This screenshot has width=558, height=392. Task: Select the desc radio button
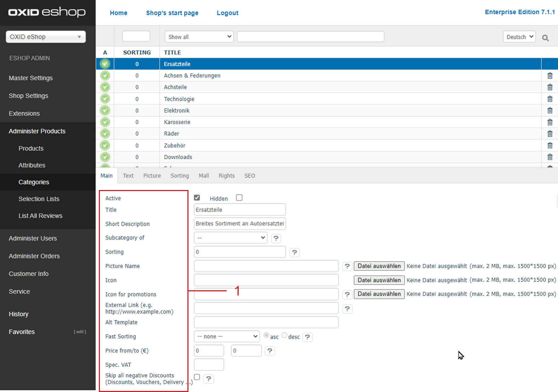[x=284, y=336]
